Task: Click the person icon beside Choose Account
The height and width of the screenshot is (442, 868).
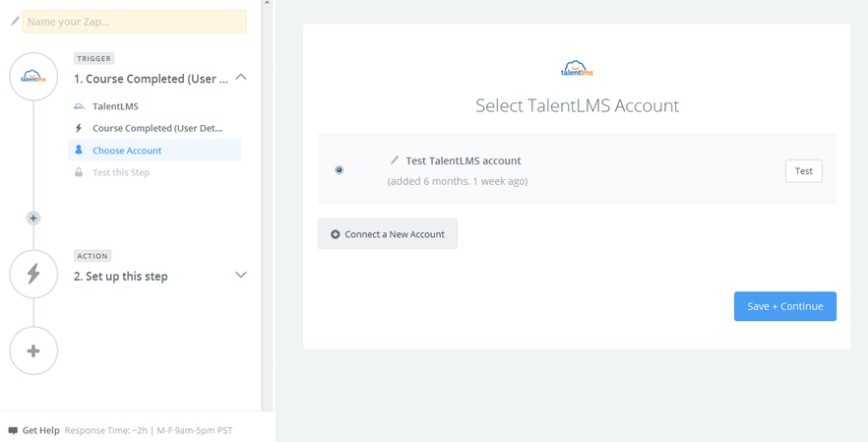Action: point(79,150)
